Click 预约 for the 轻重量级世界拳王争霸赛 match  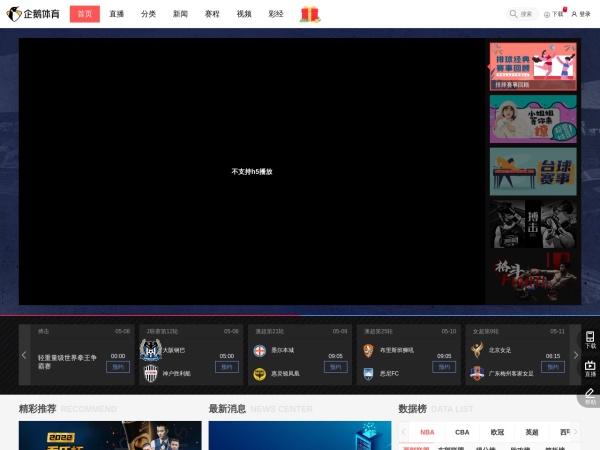point(118,367)
